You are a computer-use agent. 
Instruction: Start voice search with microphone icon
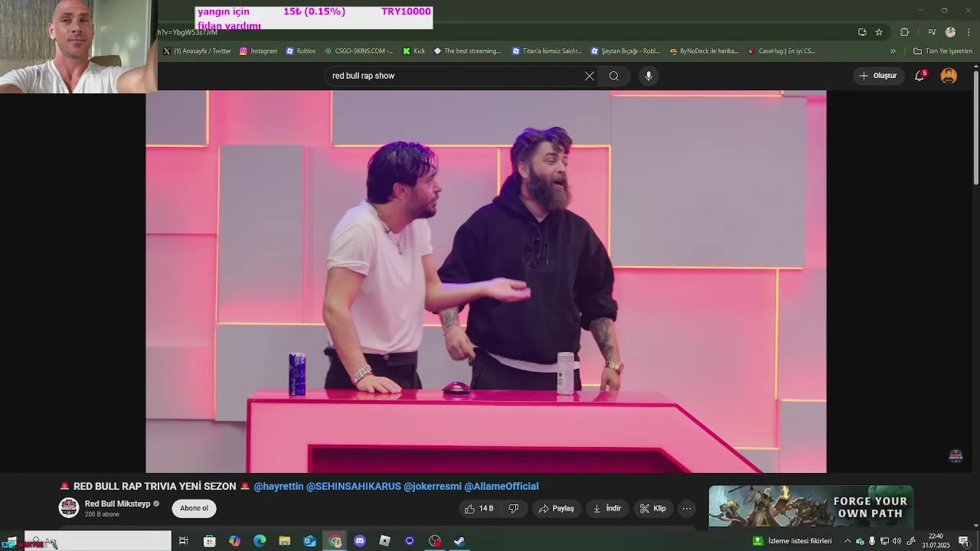(x=648, y=76)
